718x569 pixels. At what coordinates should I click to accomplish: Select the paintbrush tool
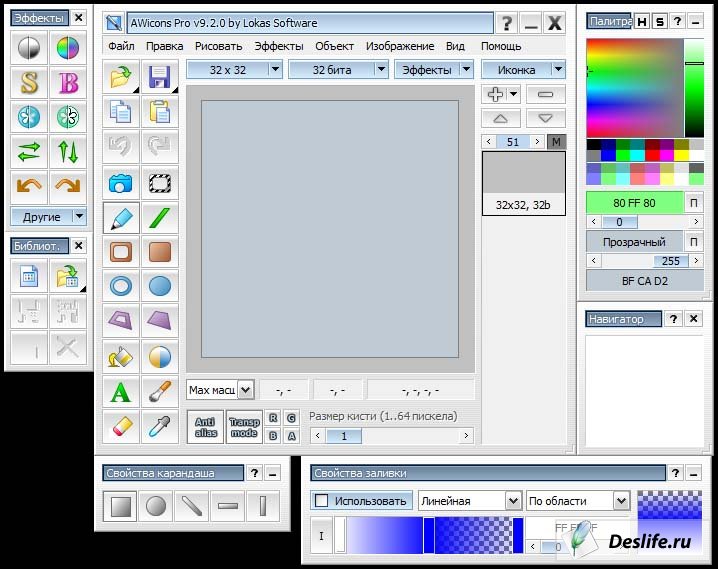point(160,392)
